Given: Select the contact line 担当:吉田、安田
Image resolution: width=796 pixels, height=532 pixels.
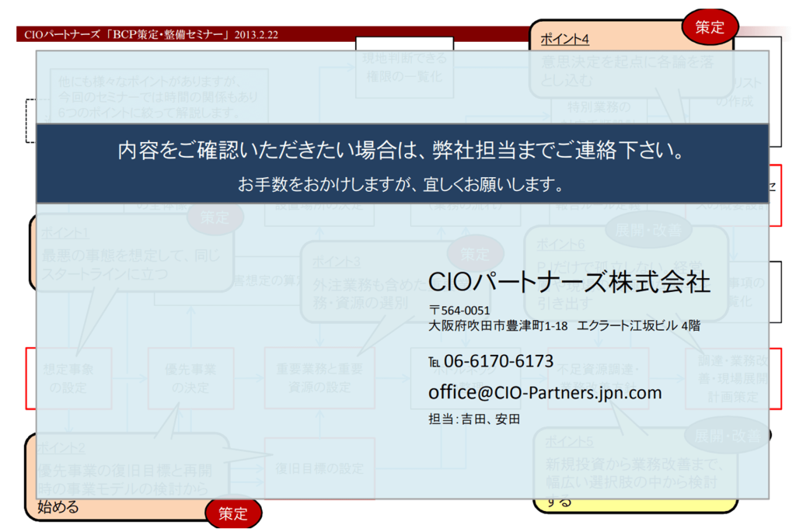Looking at the screenshot, I should point(474,419).
